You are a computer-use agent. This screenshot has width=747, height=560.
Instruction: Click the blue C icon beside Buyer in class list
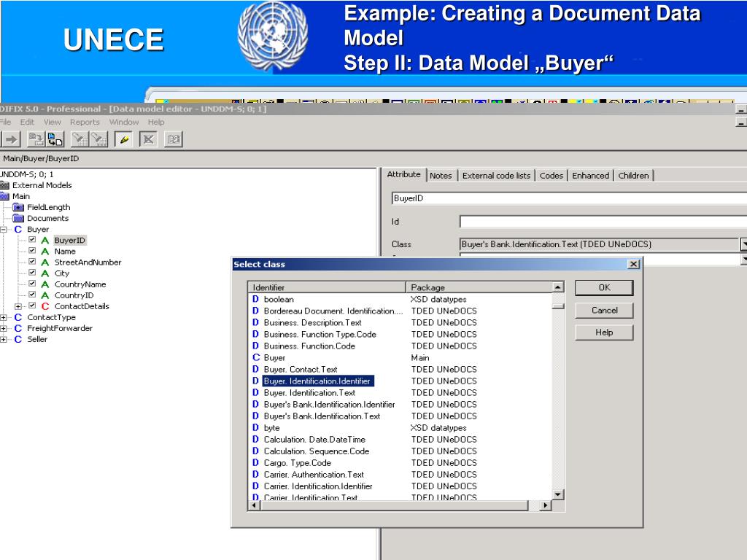click(x=255, y=357)
